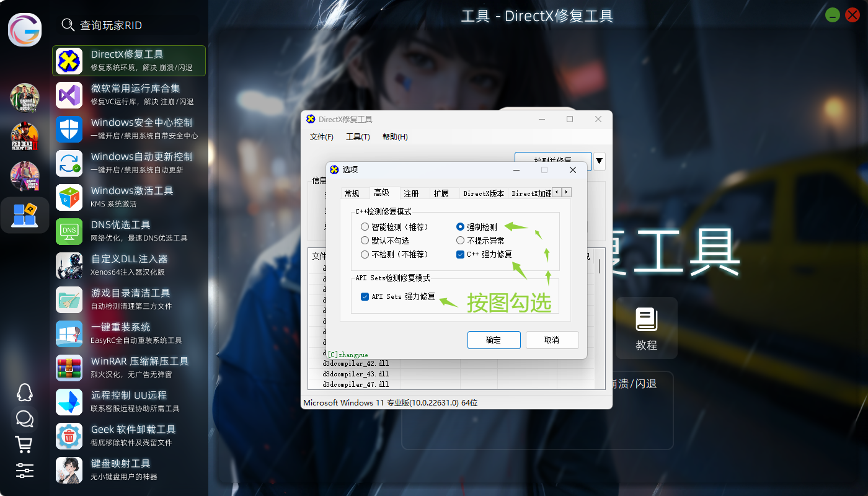Open the 教程 book icon

[x=646, y=329]
